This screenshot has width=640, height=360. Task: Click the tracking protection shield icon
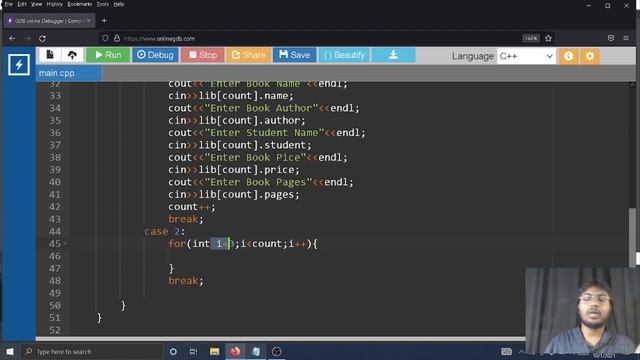click(105, 38)
